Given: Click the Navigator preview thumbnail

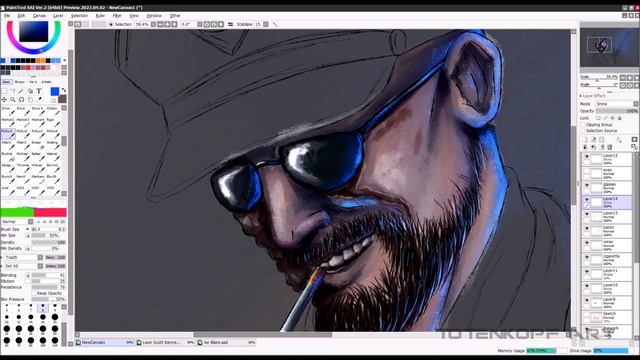Looking at the screenshot, I should pyautogui.click(x=609, y=47).
